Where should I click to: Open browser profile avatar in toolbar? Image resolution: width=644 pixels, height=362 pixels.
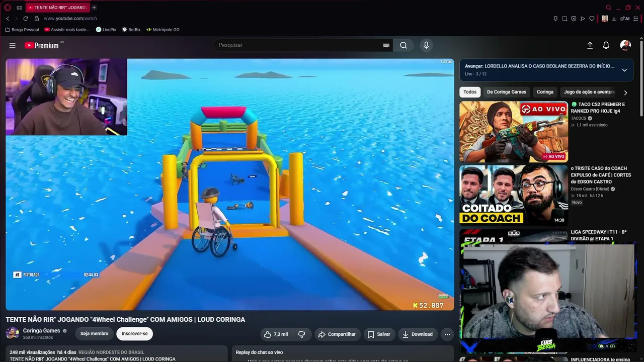[x=605, y=19]
